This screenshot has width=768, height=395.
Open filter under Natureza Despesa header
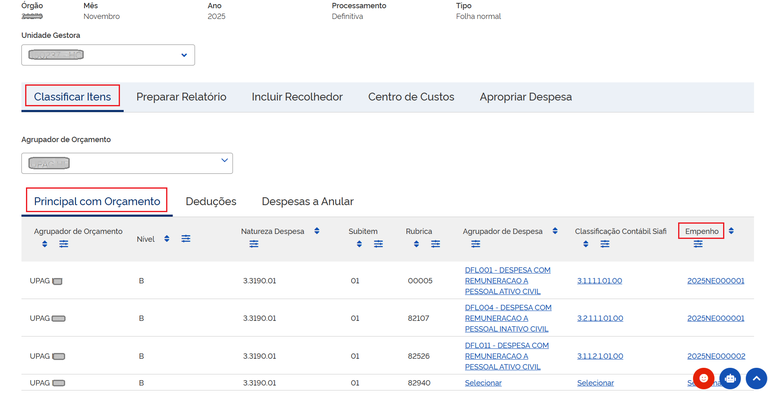(x=254, y=244)
